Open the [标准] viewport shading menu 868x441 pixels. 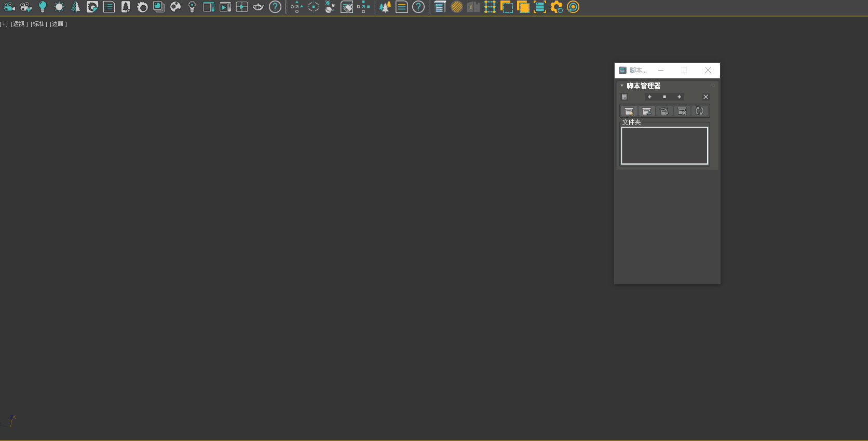39,24
